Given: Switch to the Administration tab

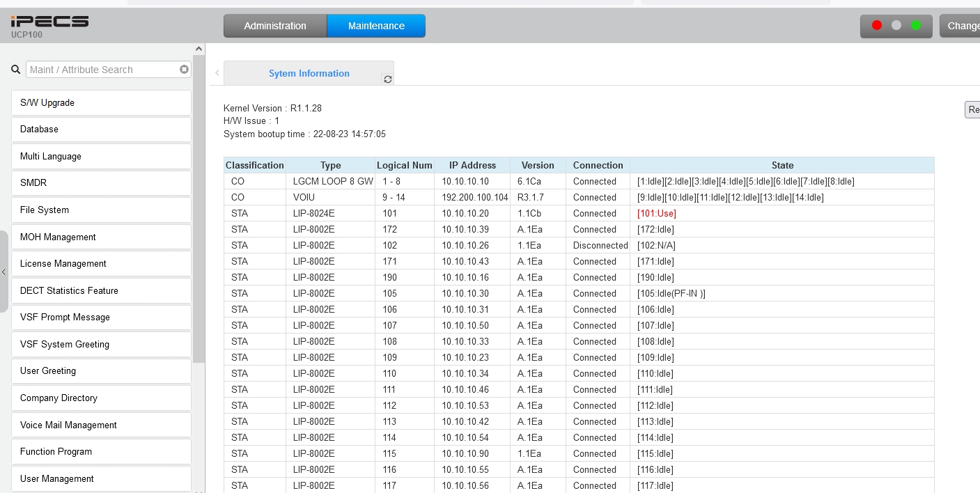Looking at the screenshot, I should pyautogui.click(x=275, y=26).
